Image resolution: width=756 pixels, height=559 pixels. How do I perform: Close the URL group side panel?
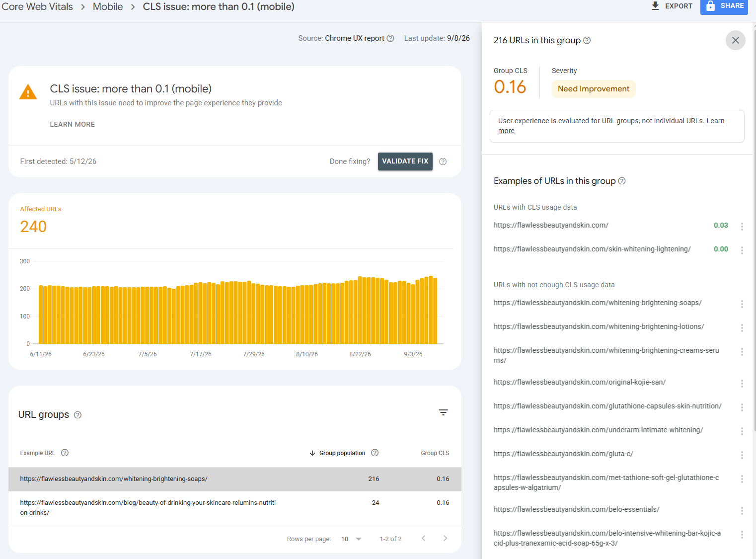(x=735, y=40)
